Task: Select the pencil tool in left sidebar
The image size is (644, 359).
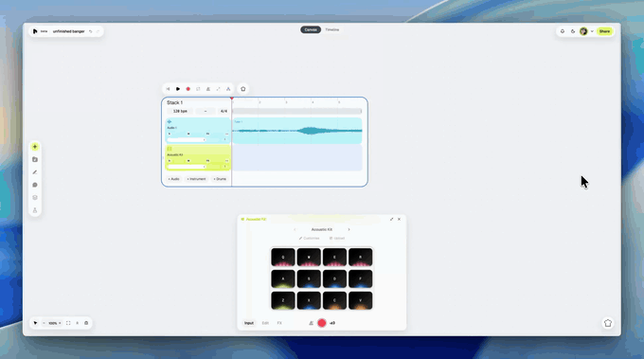Action: (35, 172)
